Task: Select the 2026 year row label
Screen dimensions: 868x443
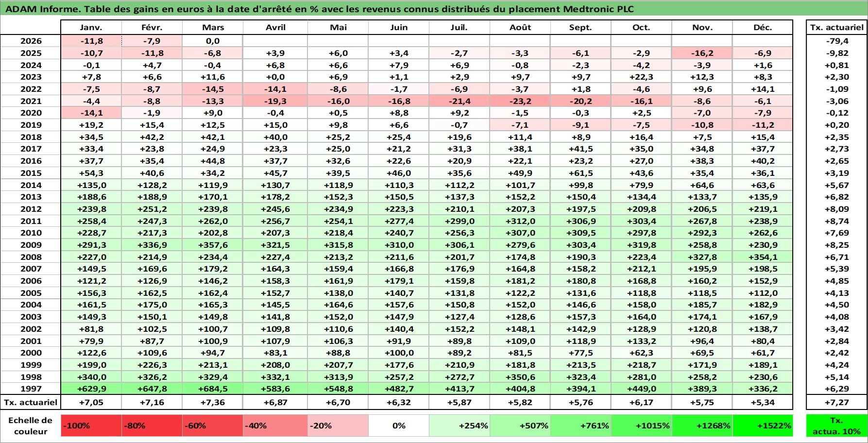Action: click(31, 41)
